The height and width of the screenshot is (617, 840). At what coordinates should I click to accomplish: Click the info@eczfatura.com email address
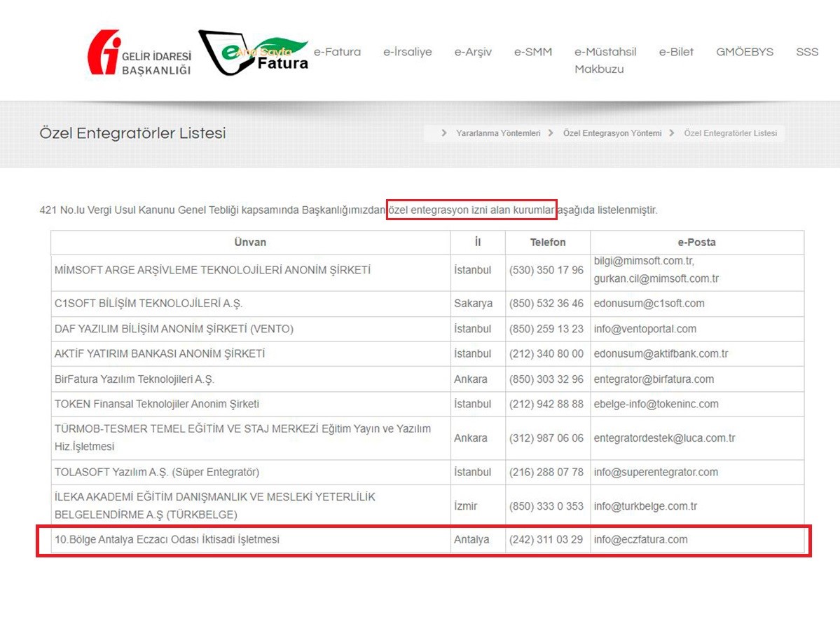[x=640, y=540]
